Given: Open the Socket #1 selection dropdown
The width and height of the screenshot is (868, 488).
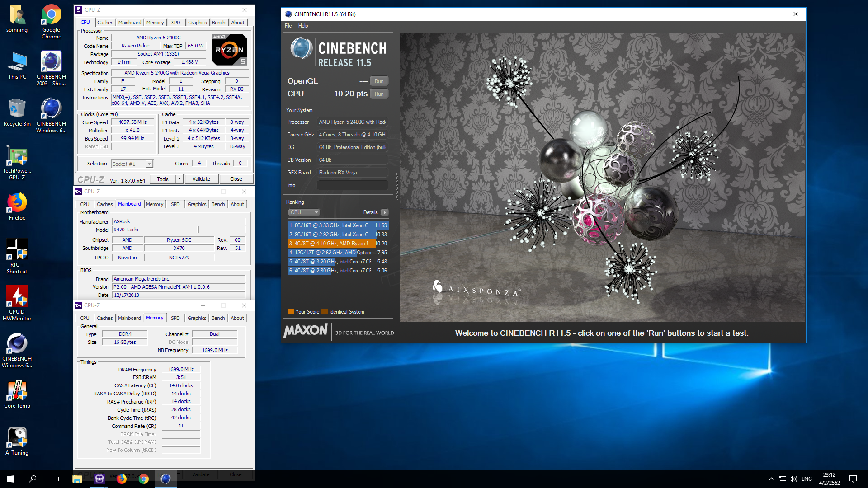Looking at the screenshot, I should [x=132, y=164].
